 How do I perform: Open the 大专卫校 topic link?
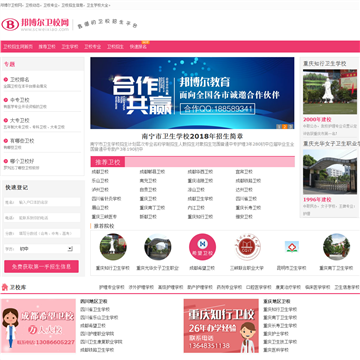click(x=20, y=120)
